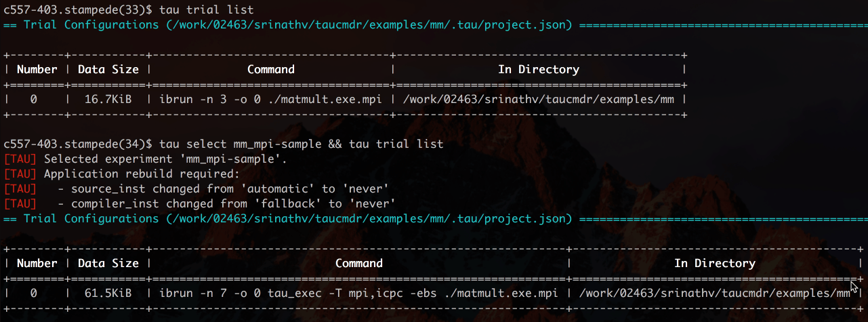Click the directory path in second table row
Viewport: 868px width, 322px height.
click(x=715, y=293)
